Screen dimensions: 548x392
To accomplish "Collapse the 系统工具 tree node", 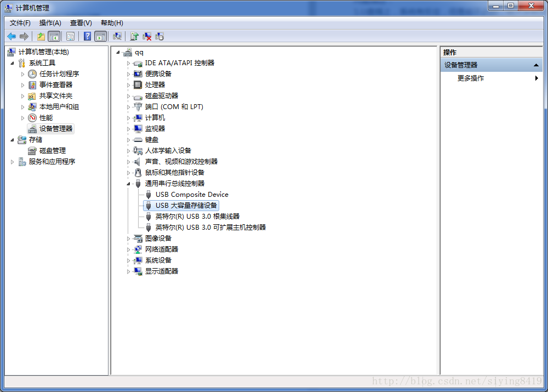I will [x=12, y=63].
